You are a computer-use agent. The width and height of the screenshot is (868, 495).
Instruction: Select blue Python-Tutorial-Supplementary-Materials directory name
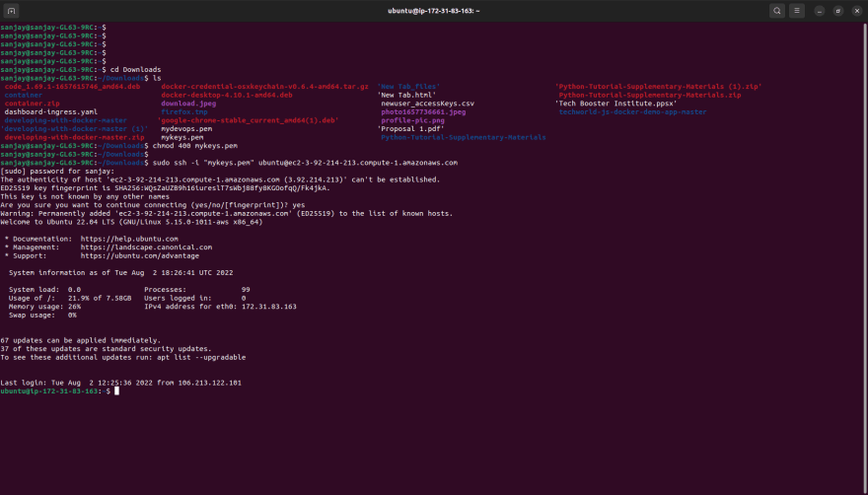[464, 137]
